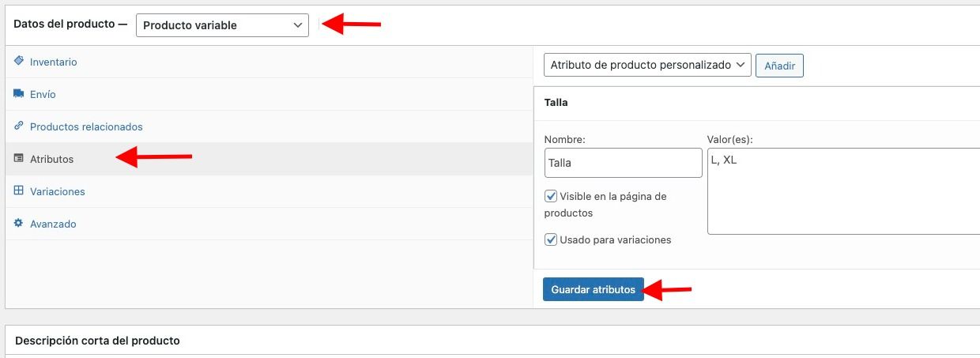The image size is (980, 358).
Task: Click the Inventario tag icon
Action: coord(19,61)
